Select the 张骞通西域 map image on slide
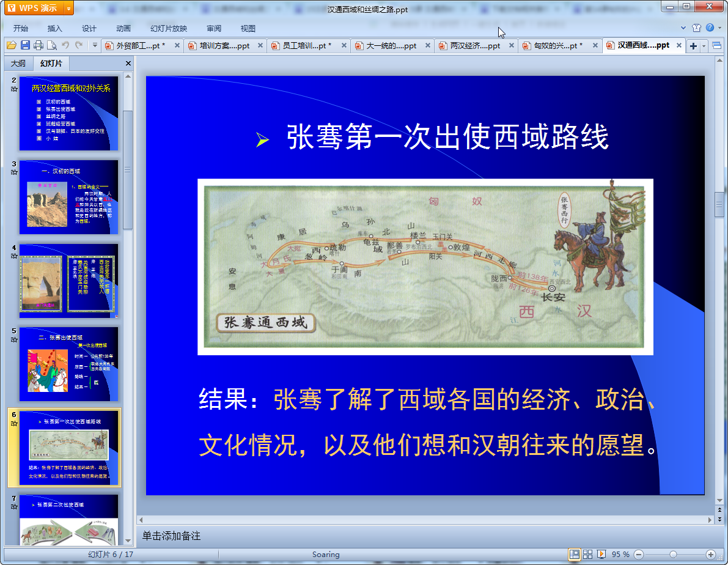 click(425, 267)
